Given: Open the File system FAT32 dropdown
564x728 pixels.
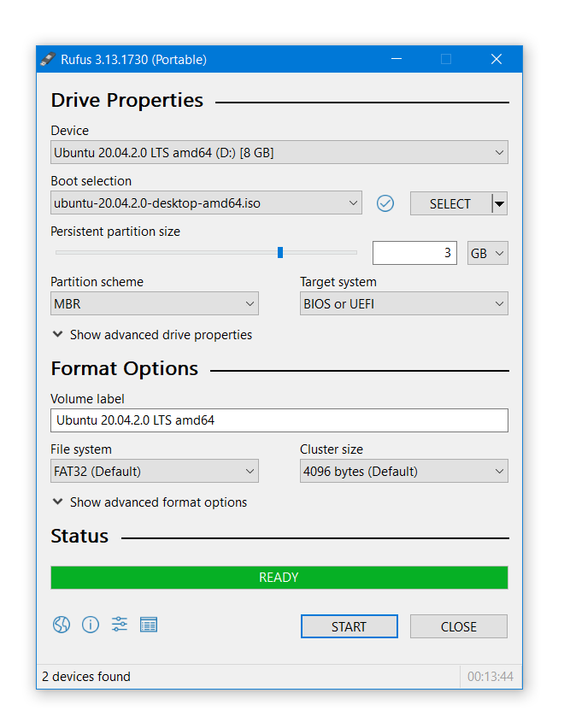Looking at the screenshot, I should pyautogui.click(x=154, y=472).
